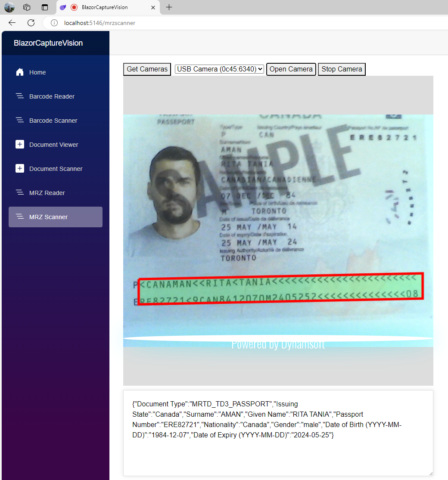Screen dimensions: 448x480
Task: Click inside the MRZ result text area
Action: [x=278, y=452]
